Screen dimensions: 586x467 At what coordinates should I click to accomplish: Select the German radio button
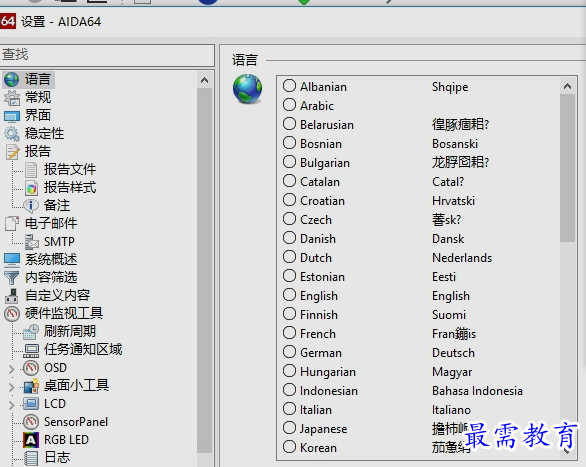point(289,352)
